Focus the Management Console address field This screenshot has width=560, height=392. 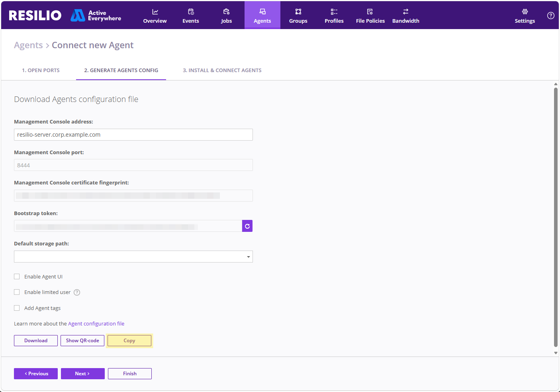tap(133, 135)
